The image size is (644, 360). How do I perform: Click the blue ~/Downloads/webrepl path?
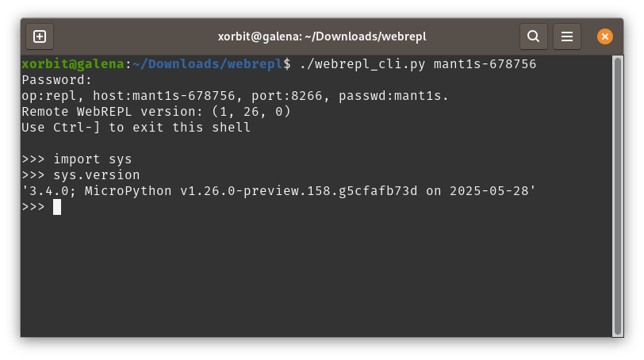[x=207, y=63]
